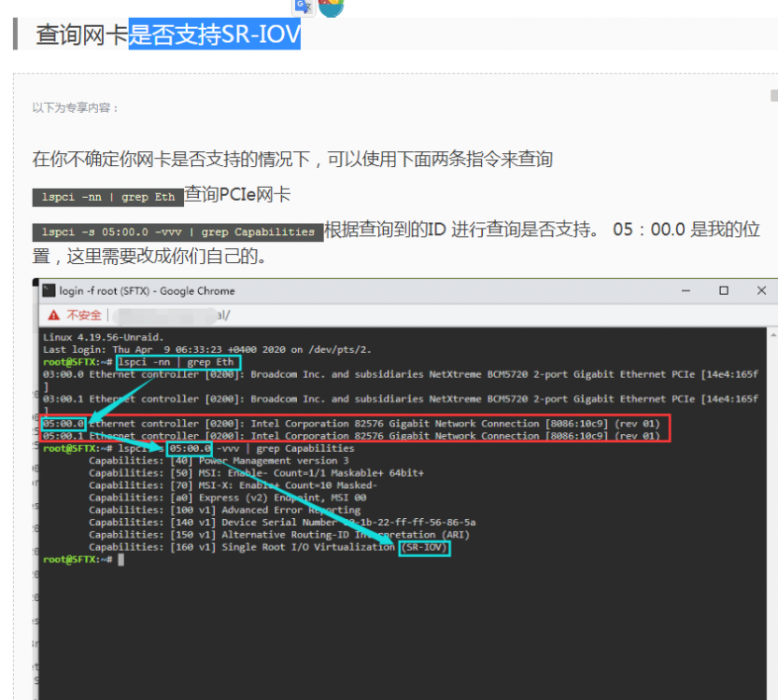Viewport: 778px width, 700px height.
Task: Click the 不安全 security label
Action: click(84, 315)
